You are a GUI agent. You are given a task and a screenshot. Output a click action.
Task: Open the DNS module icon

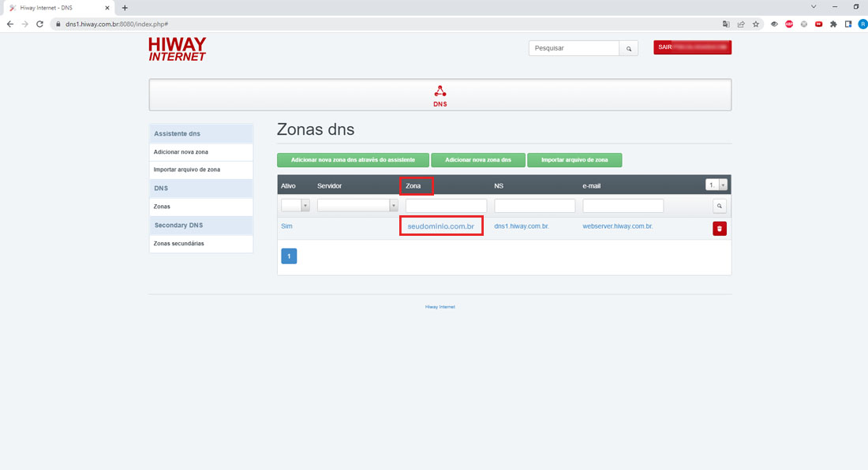pos(440,95)
